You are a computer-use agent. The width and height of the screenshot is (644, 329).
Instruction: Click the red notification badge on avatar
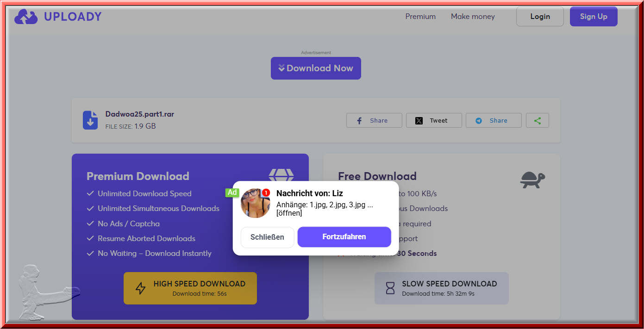(x=266, y=192)
